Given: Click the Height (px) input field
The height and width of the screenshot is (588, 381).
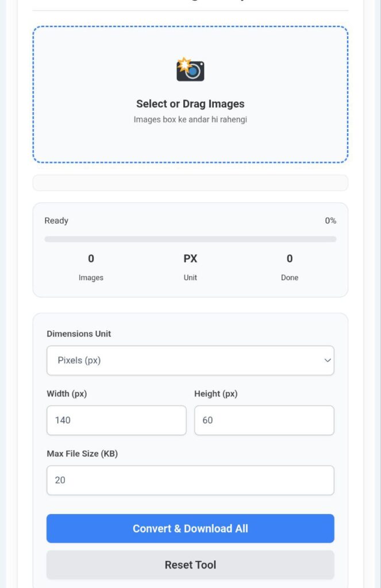Looking at the screenshot, I should point(264,420).
